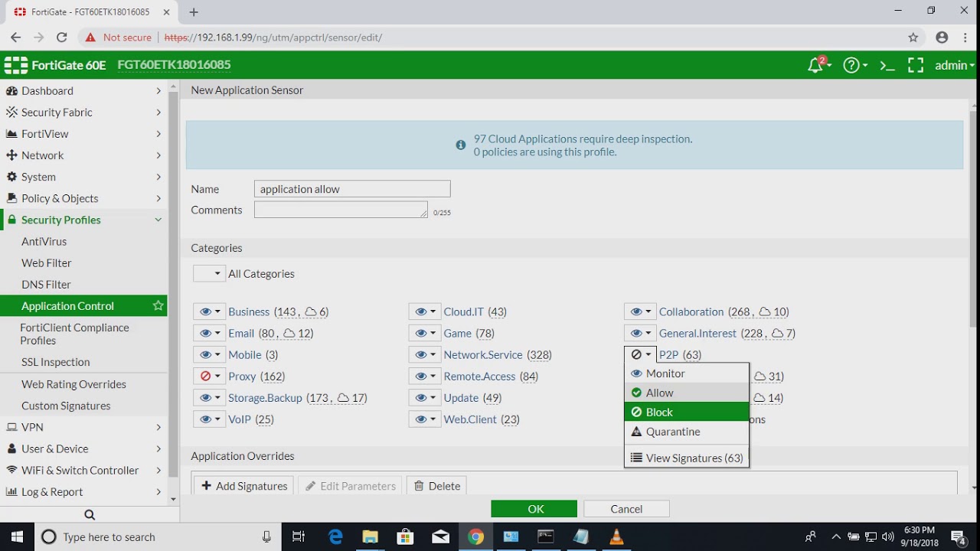Open the Mail app from the taskbar

(x=440, y=536)
